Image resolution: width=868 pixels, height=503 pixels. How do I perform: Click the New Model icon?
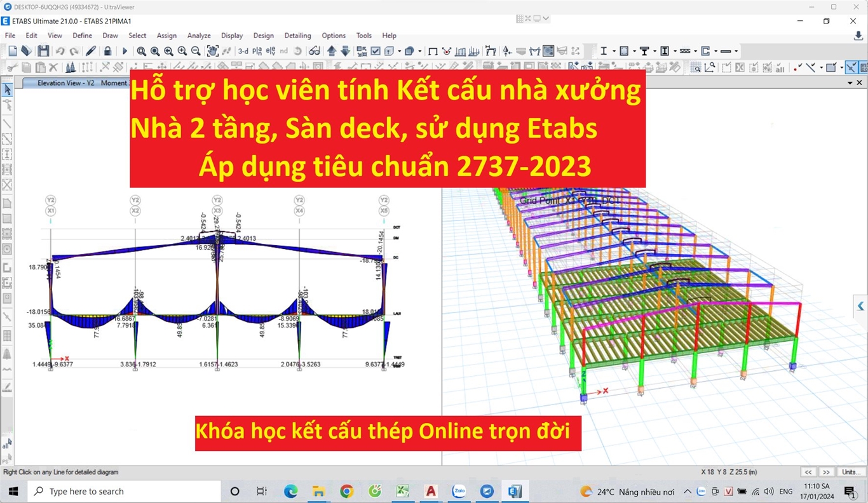[13, 51]
